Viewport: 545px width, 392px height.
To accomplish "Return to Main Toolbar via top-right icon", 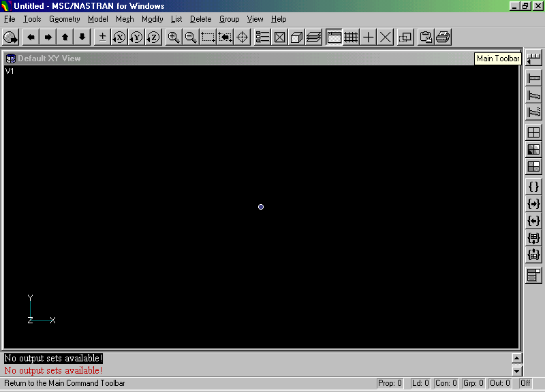I will tap(533, 59).
